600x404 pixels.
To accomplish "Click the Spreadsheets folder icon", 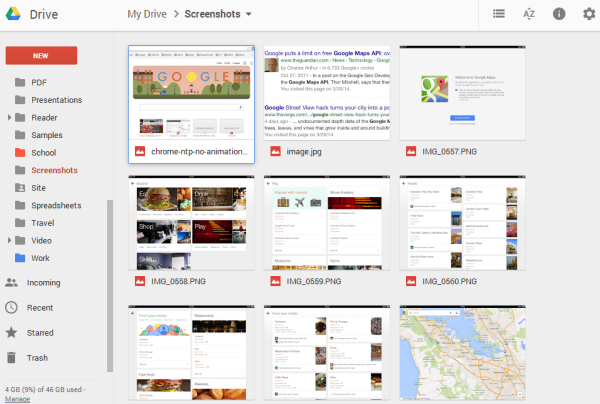I will tap(20, 205).
